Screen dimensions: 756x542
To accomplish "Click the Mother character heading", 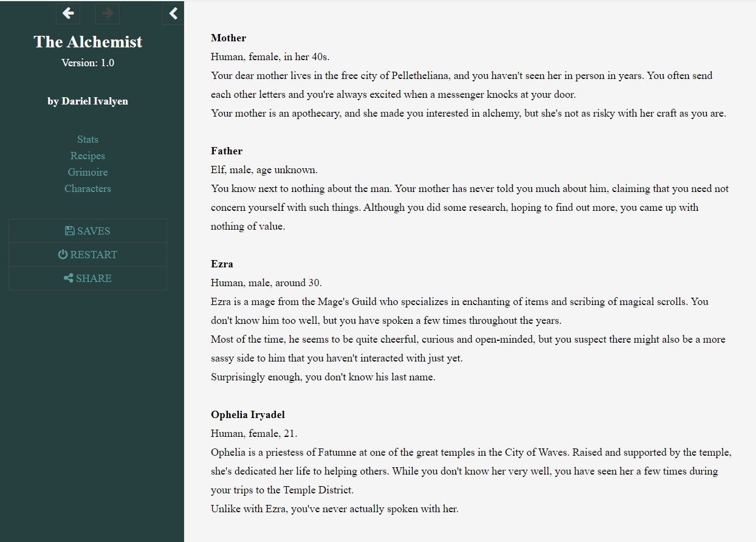I will pos(229,38).
